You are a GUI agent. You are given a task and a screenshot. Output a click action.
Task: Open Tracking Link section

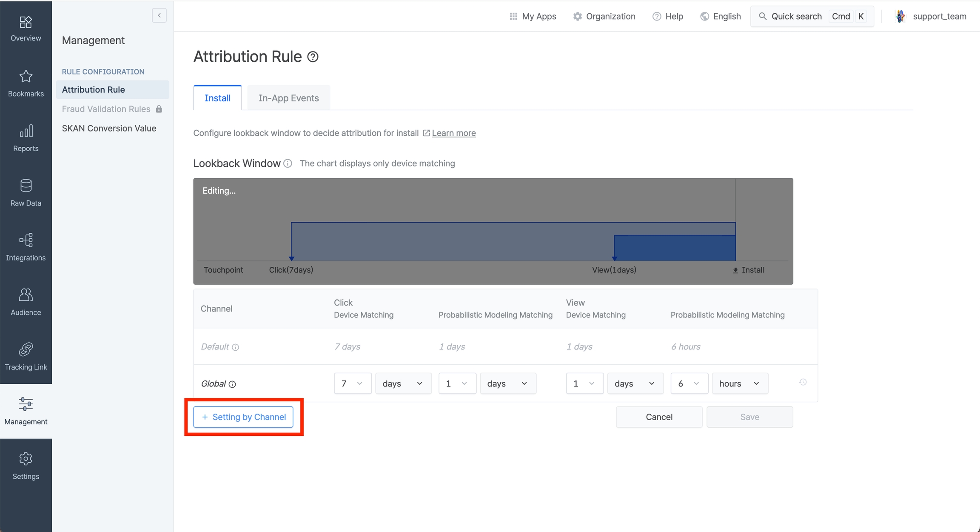26,357
